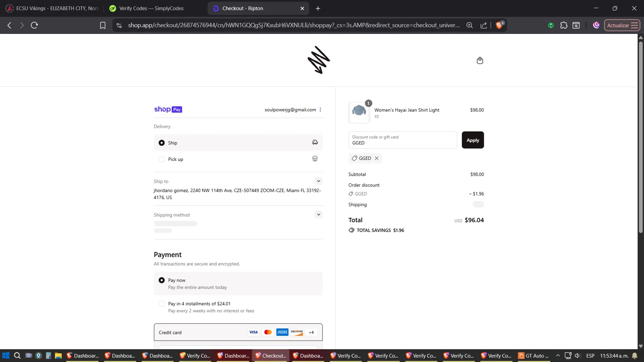Viewport: 644px width, 362px height.
Task: Show hidden system tray icons
Action: (558, 356)
